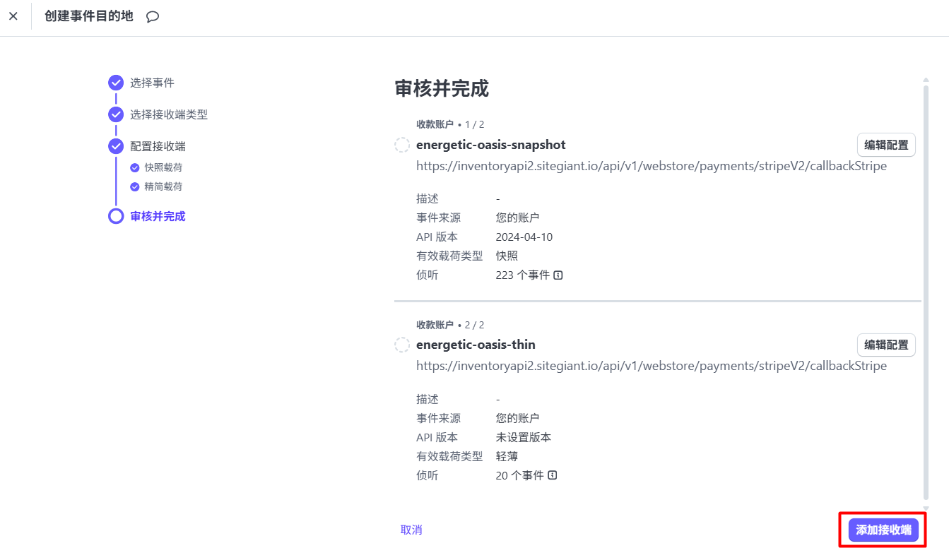Click the 取消 link
The height and width of the screenshot is (560, 949).
[411, 530]
